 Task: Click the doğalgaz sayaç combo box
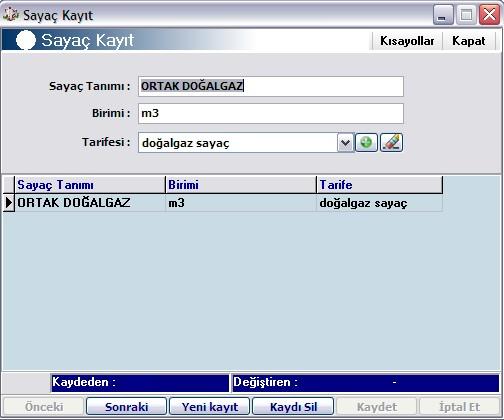(238, 143)
